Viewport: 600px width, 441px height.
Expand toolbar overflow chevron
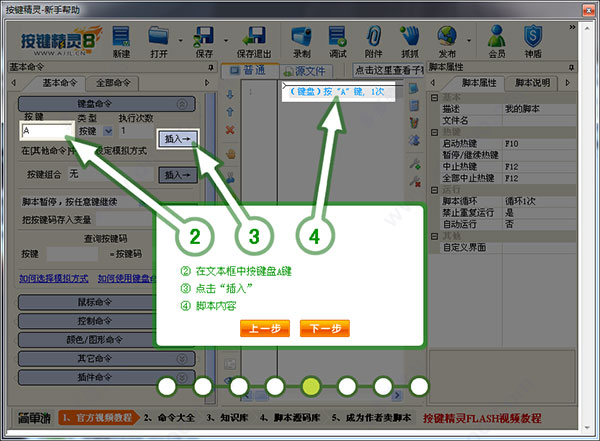(x=572, y=27)
